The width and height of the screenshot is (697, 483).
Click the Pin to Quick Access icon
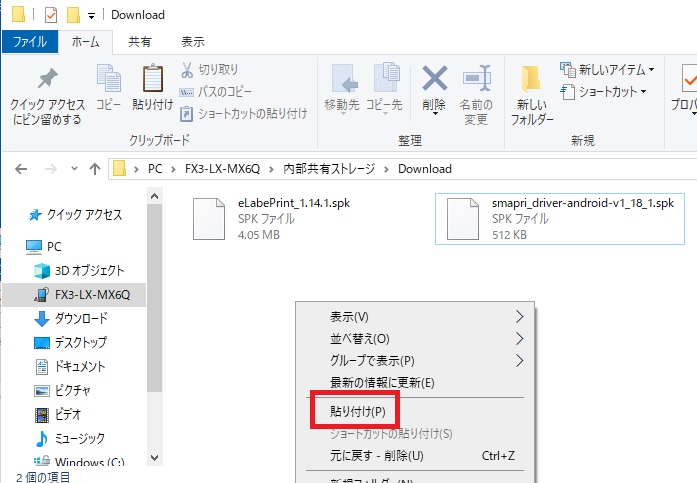pos(47,80)
